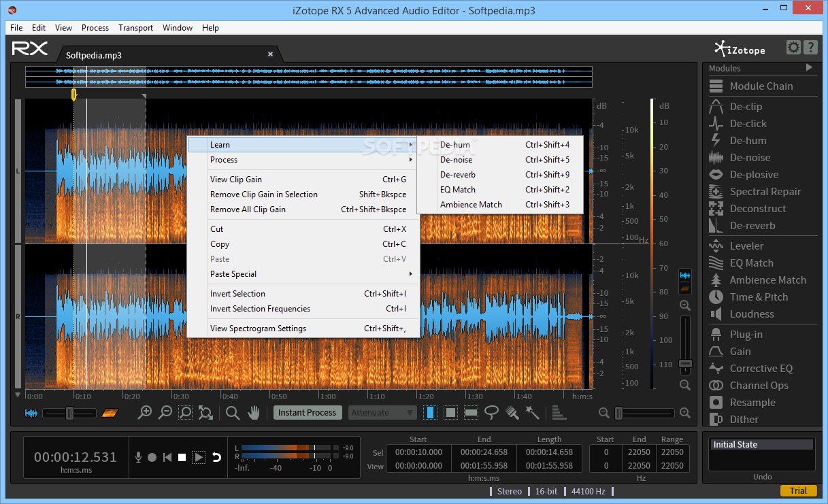Toggle the left channel L button
The width and height of the screenshot is (828, 504).
pos(18,171)
